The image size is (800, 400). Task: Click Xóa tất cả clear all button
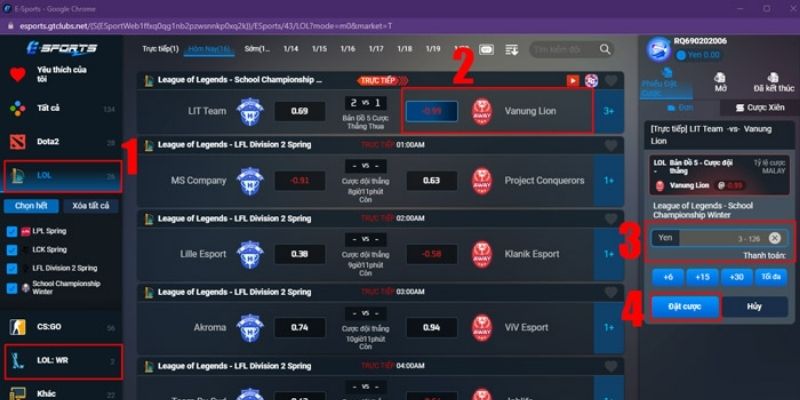91,206
